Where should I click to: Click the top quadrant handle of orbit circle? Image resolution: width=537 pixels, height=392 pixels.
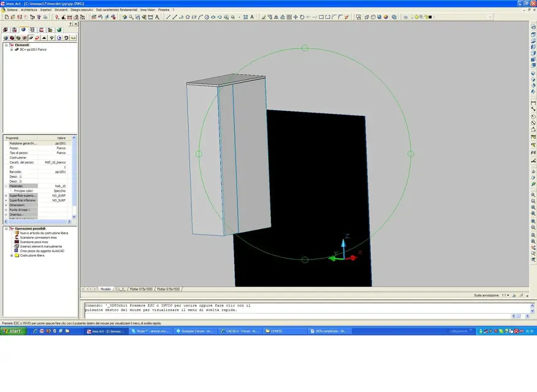(305, 48)
